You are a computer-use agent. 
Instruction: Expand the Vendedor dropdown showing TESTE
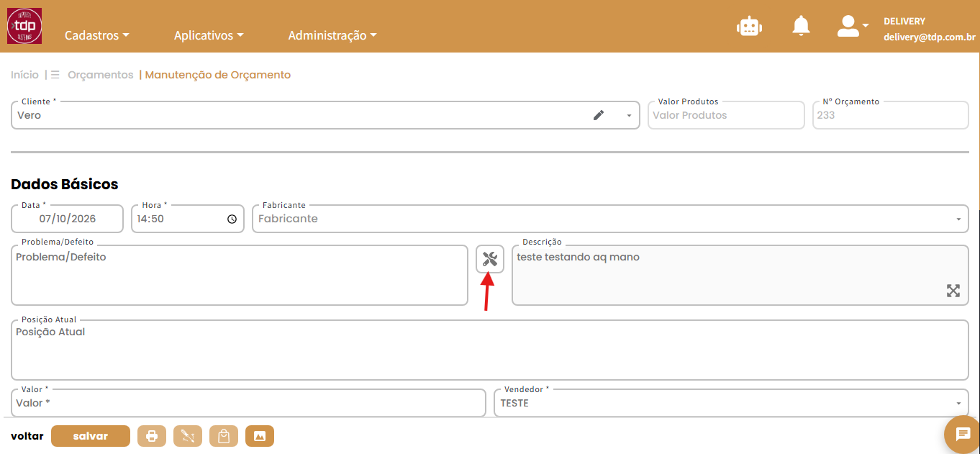(958, 404)
